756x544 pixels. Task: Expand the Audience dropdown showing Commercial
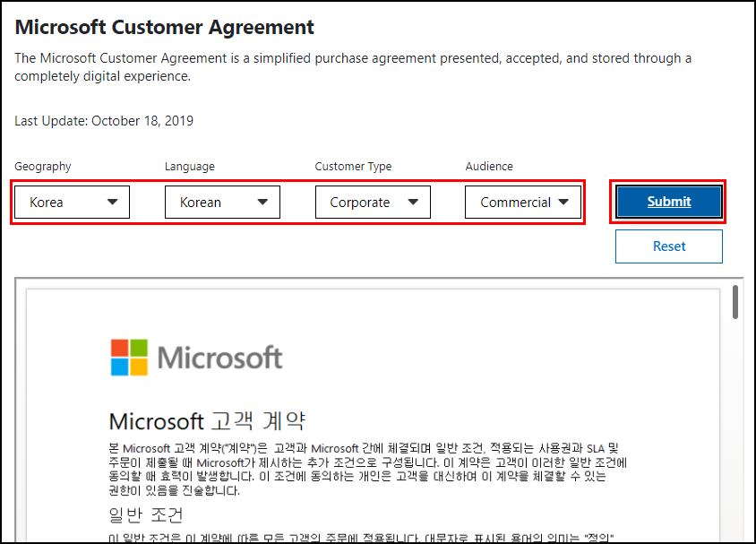click(x=523, y=202)
